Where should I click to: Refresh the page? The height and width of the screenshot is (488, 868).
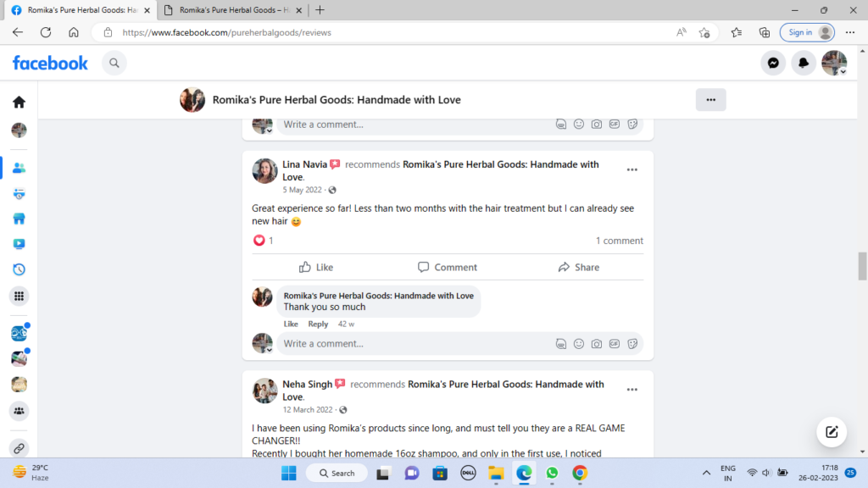tap(46, 33)
